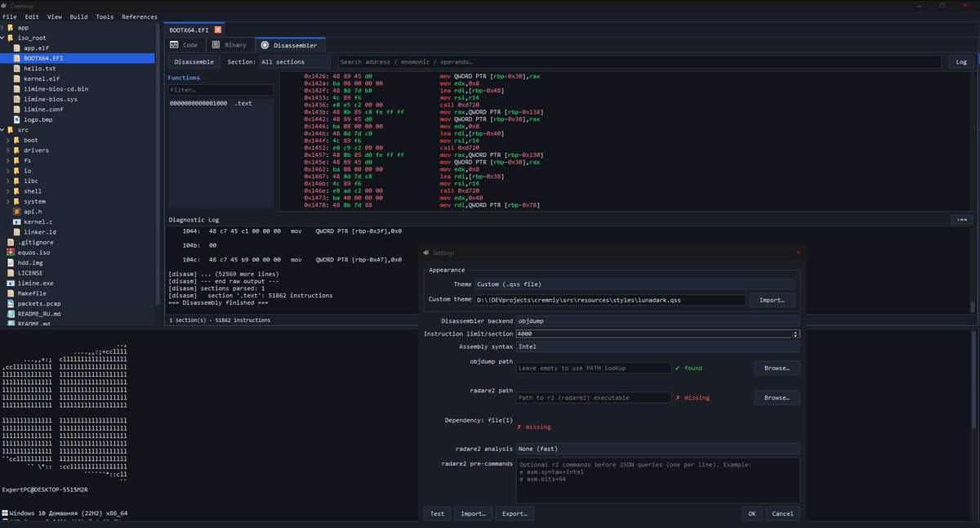Click the hello.txt file icon
Image resolution: width=980 pixels, height=528 pixels.
[17, 69]
